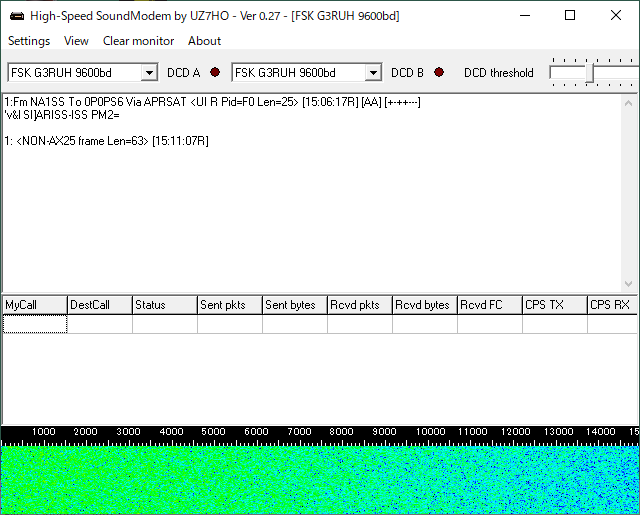Open the About menu
Screen dimensions: 640x519
pyautogui.click(x=204, y=41)
